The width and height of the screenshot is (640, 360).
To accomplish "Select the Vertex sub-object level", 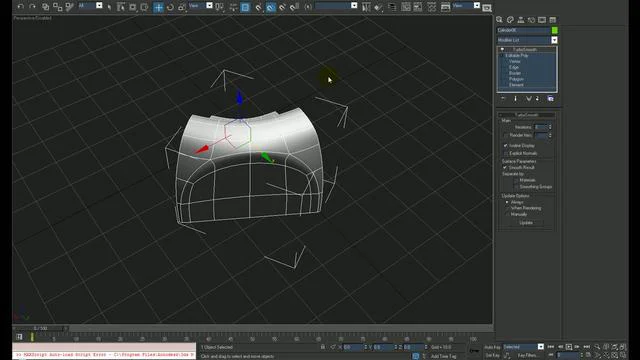I will (514, 61).
